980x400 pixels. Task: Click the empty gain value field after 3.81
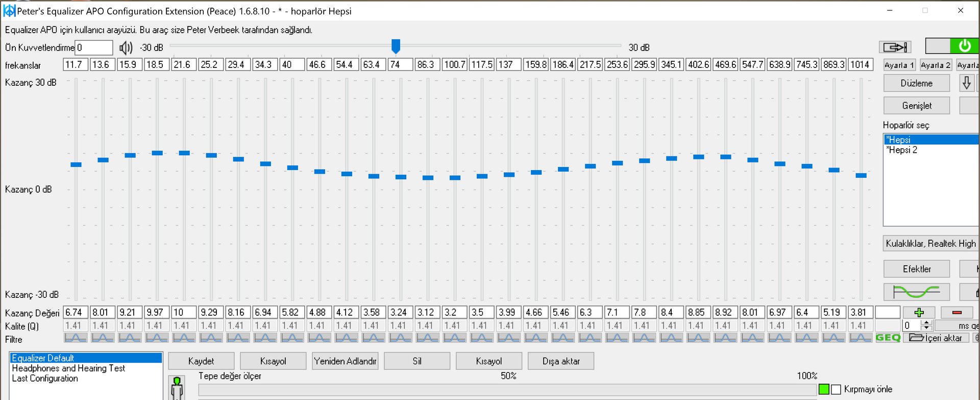(x=888, y=312)
